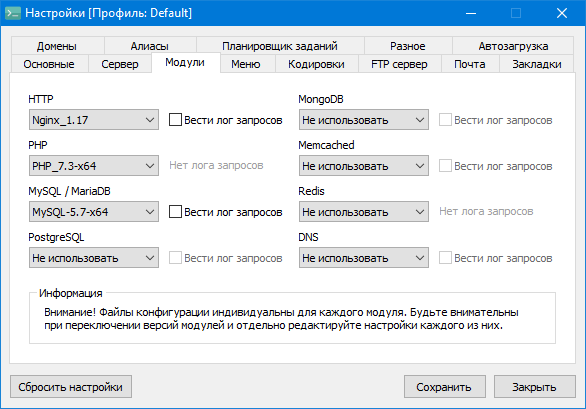The image size is (586, 409).
Task: Click the Сохранить button
Action: [445, 387]
